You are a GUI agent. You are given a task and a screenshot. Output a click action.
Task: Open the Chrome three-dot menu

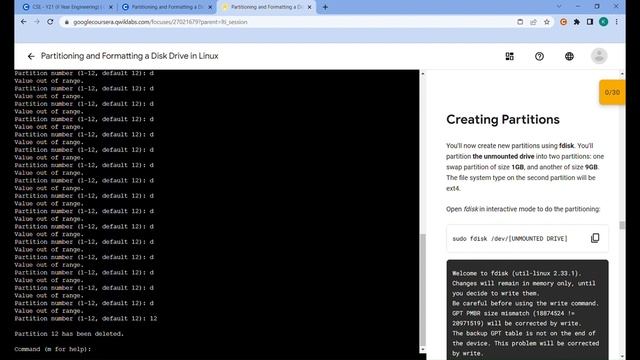617,22
